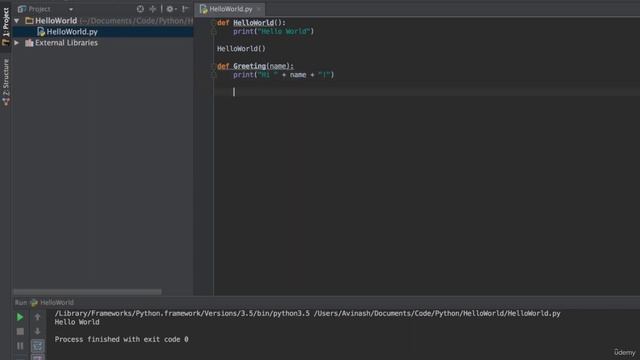
Task: Close the HelloWorld.py editor tab
Action: click(258, 9)
